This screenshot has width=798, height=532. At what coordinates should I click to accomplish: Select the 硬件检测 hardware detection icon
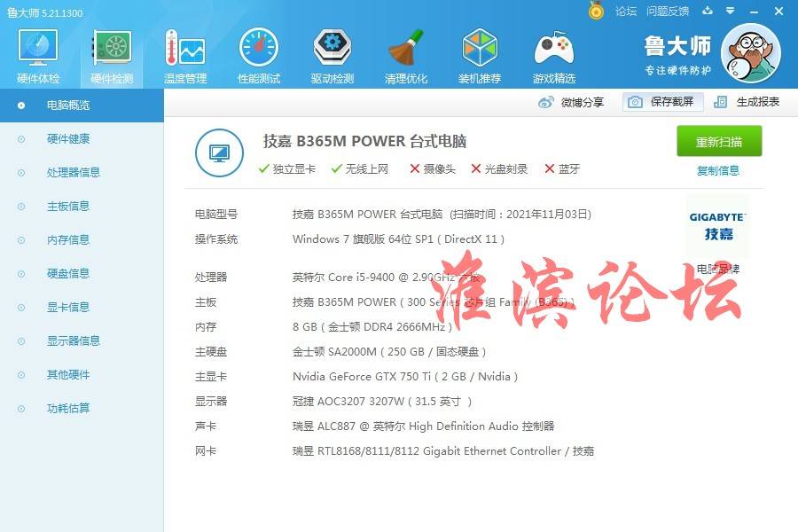point(112,57)
